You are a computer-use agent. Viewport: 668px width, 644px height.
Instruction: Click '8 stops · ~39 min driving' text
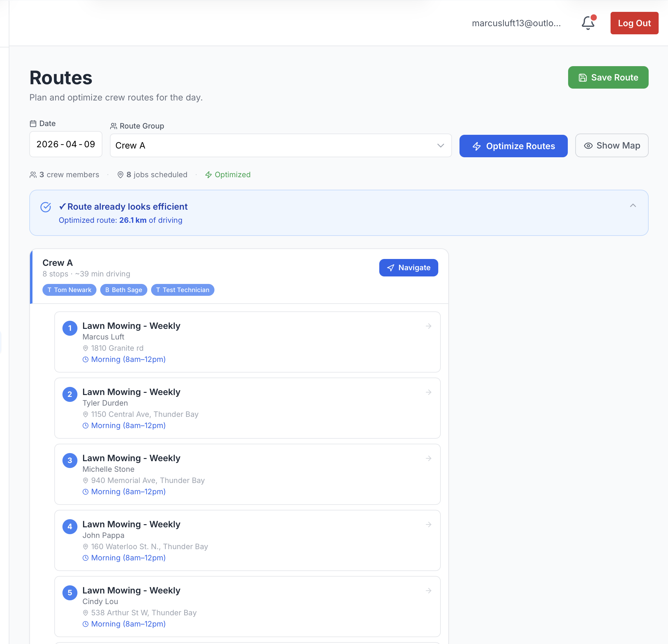tap(86, 274)
